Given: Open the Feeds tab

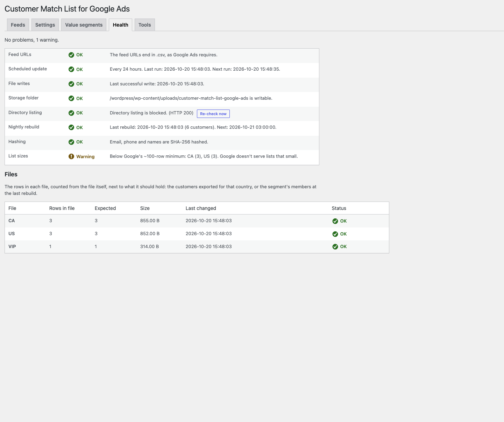Looking at the screenshot, I should [x=18, y=25].
